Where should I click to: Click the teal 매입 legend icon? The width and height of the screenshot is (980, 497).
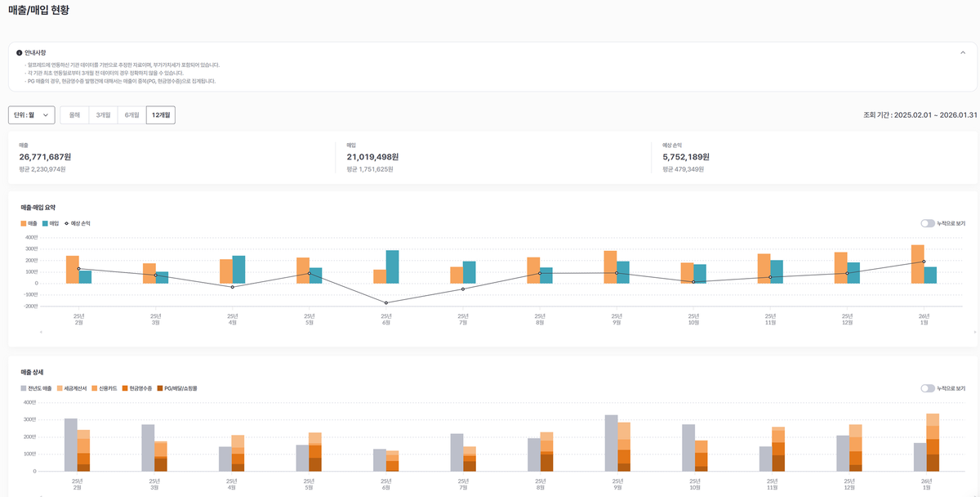(x=46, y=223)
